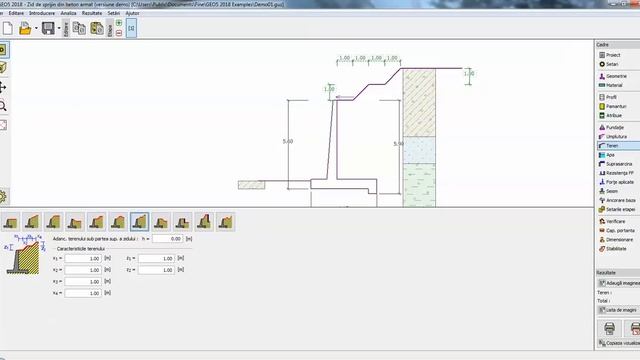
Task: Select the fifth terrain shape icon
Action: point(96,222)
